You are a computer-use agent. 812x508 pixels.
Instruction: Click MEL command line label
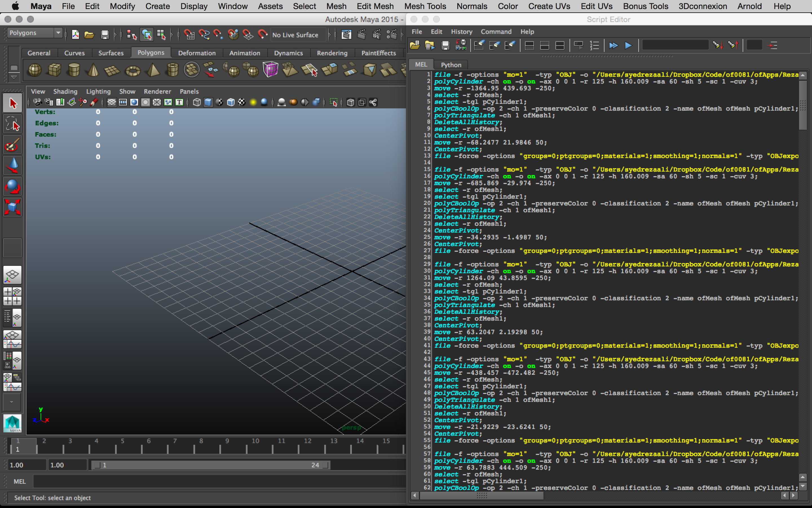[19, 481]
